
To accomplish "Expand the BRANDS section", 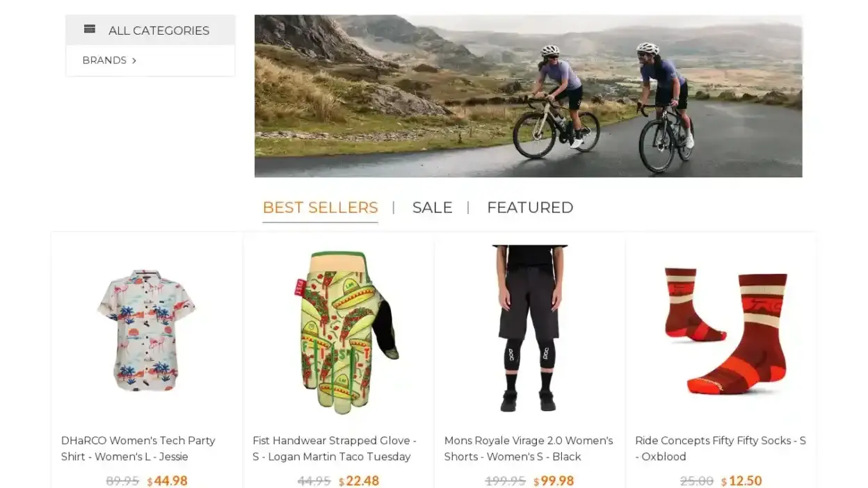I will pyautogui.click(x=105, y=60).
